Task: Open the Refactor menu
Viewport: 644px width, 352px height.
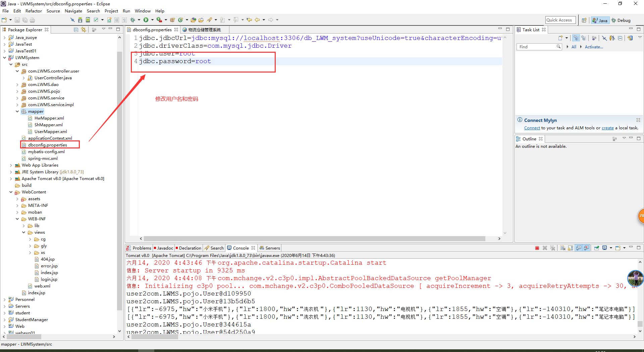Action: point(34,11)
